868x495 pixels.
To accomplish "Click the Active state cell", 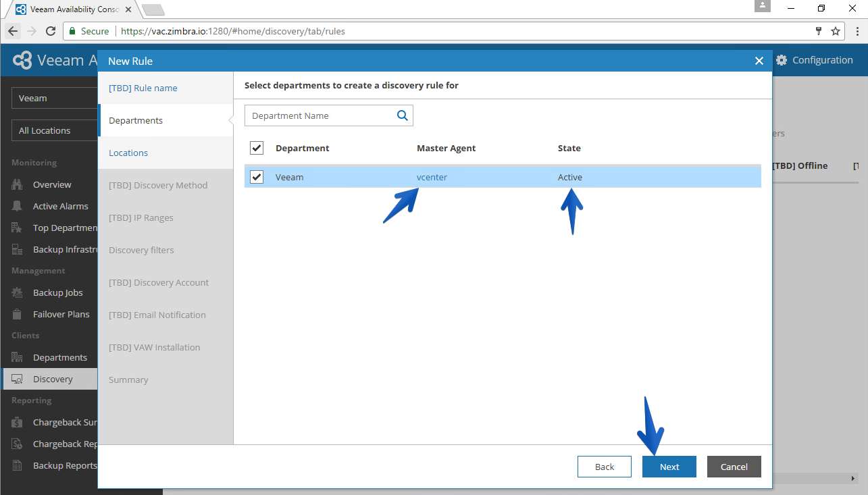I will (570, 177).
